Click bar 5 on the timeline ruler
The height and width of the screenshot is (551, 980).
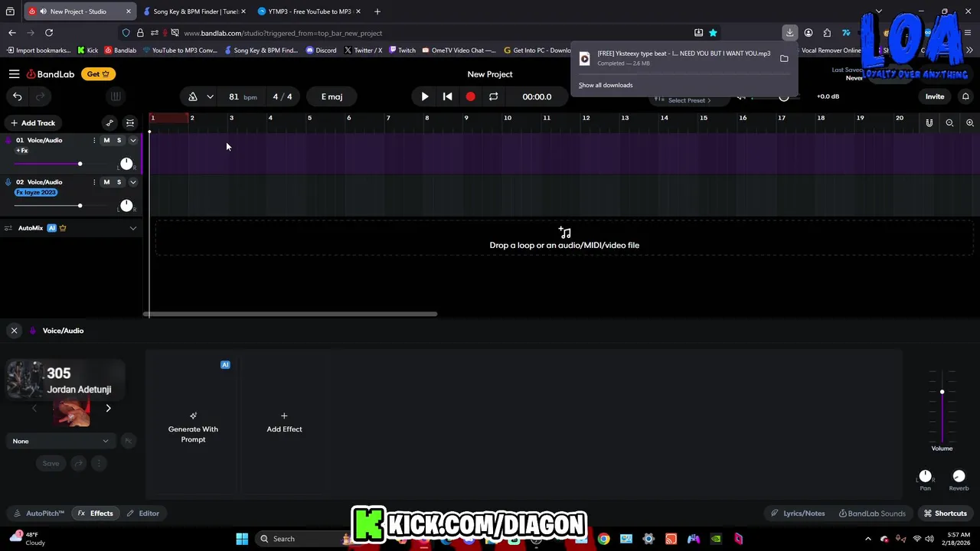pos(309,118)
